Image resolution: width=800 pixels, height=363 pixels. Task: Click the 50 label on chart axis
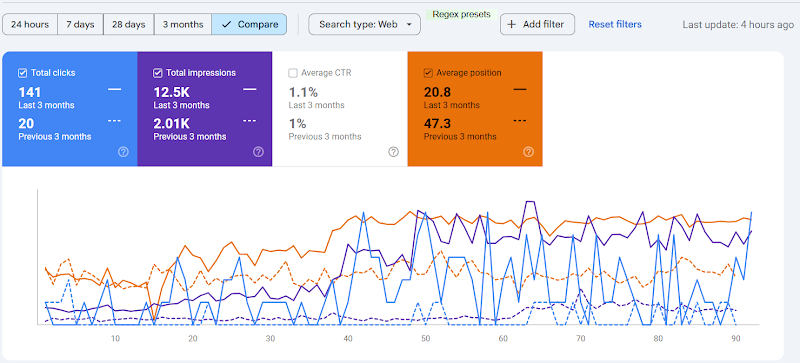click(426, 338)
